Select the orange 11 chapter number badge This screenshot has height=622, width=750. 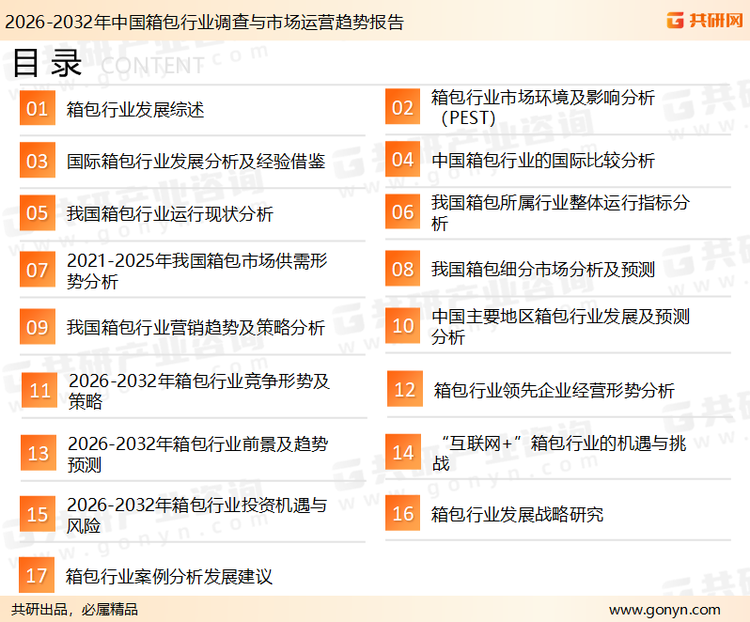click(40, 390)
